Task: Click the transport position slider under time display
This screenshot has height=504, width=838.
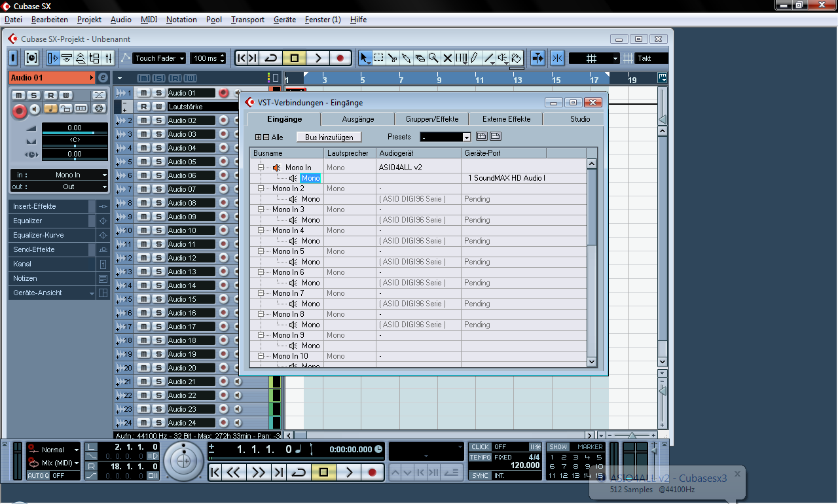Action: (x=296, y=459)
